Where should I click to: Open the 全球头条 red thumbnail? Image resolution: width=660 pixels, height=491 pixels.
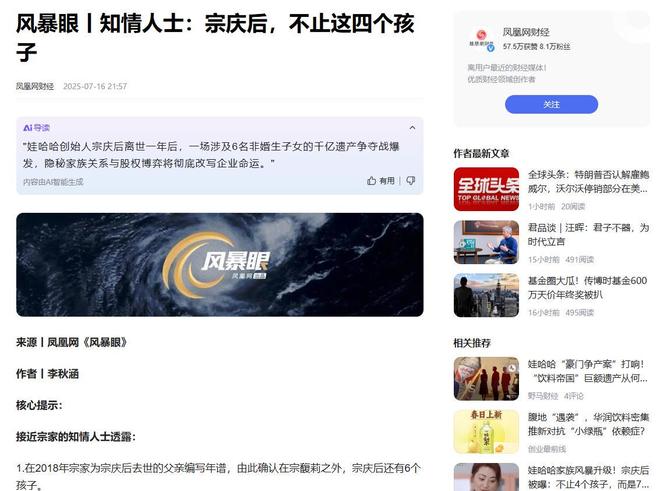pyautogui.click(x=486, y=189)
